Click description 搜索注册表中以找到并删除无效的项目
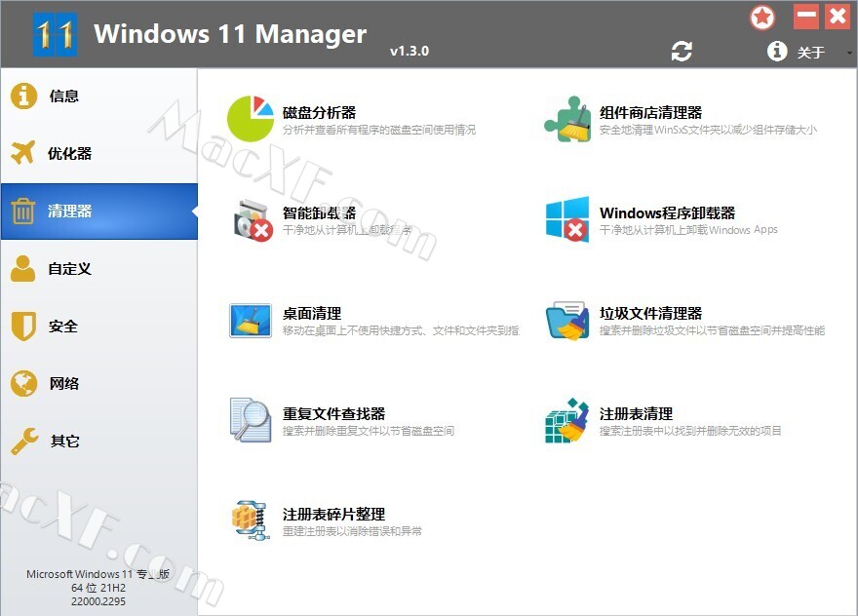This screenshot has height=616, width=858. (690, 431)
